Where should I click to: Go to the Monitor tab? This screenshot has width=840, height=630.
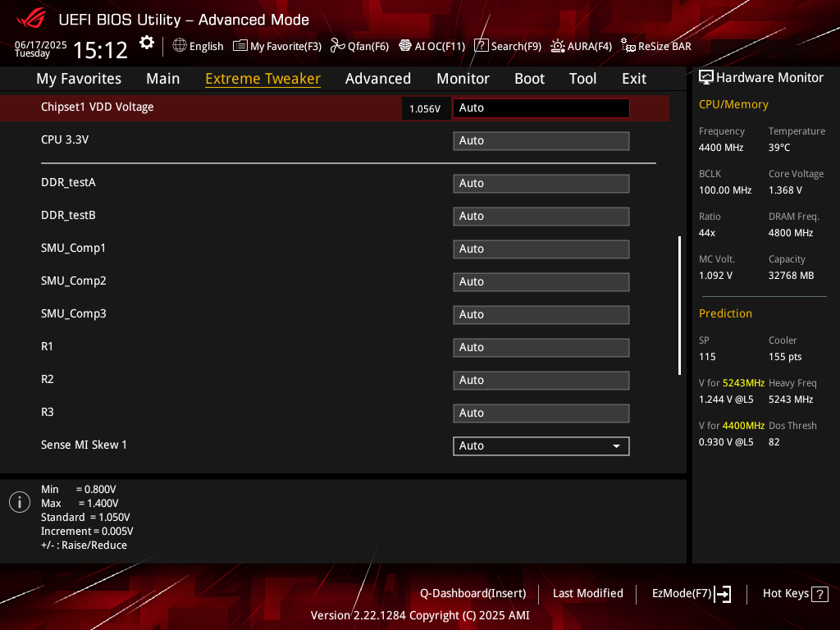[x=463, y=79]
